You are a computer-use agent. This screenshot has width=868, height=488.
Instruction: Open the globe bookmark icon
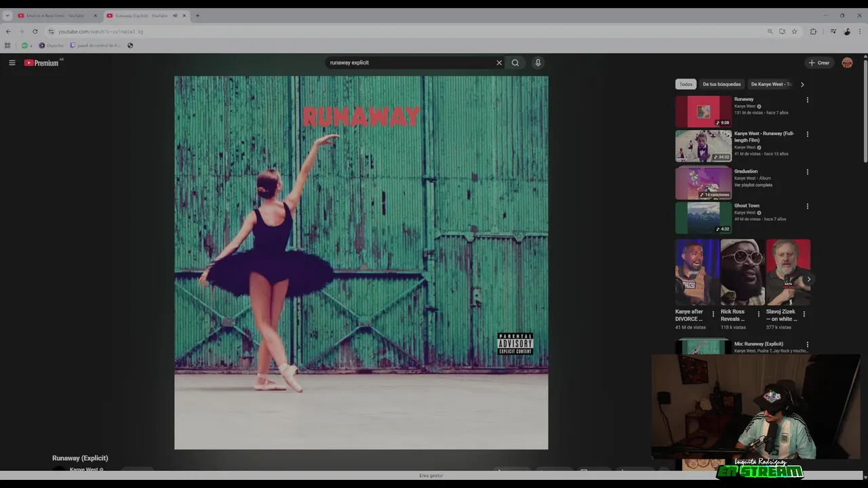[x=130, y=45]
